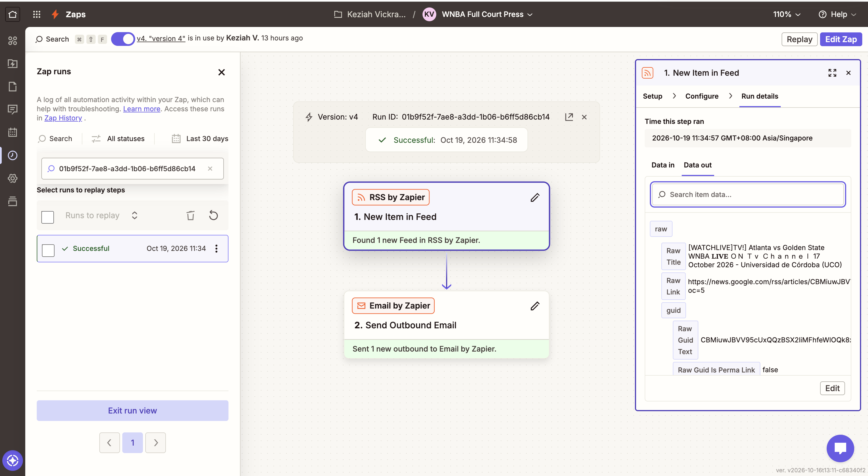Open the v4 "version 4" link
The image size is (868, 476).
[x=161, y=38]
